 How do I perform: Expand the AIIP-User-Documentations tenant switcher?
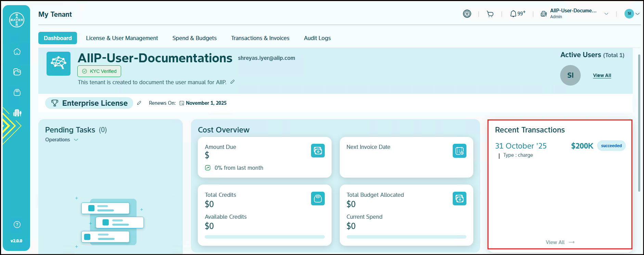[x=606, y=14]
